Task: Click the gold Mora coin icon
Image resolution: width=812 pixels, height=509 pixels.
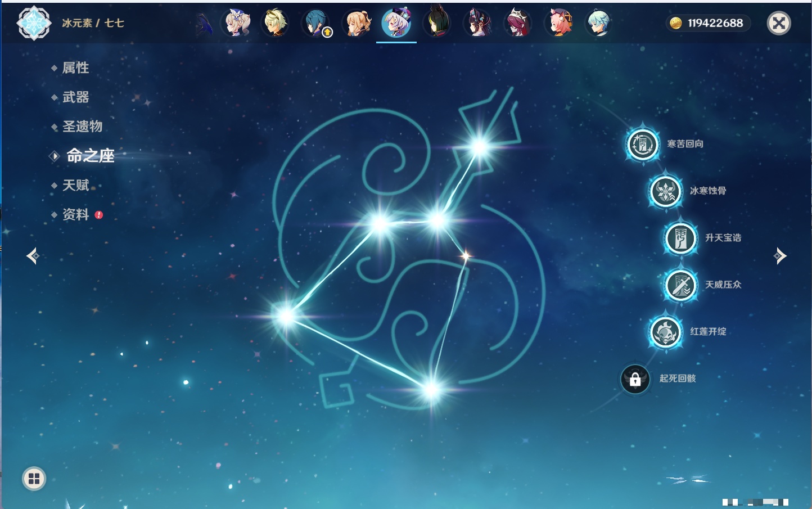Action: [676, 23]
